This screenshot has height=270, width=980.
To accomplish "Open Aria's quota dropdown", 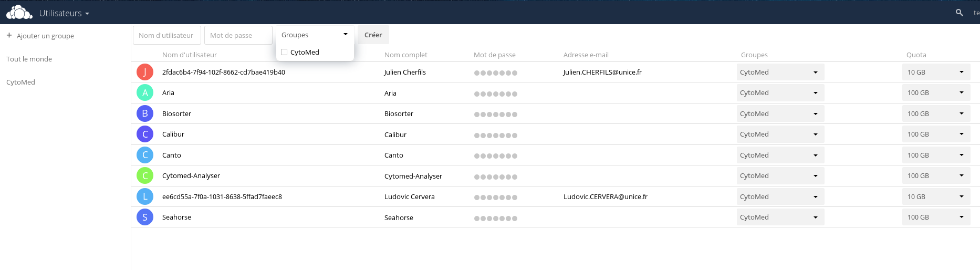I will 935,93.
